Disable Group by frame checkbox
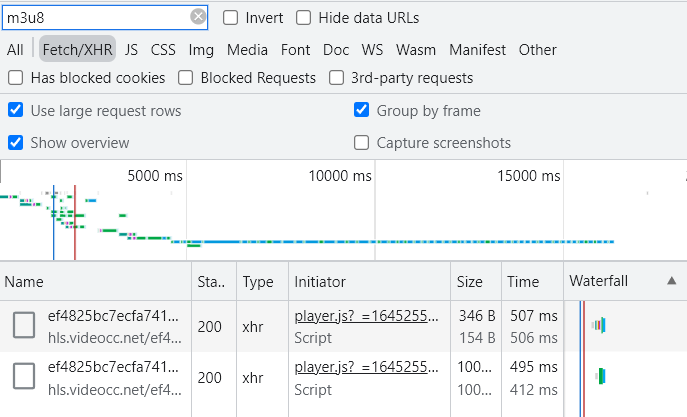The width and height of the screenshot is (687, 417). point(362,110)
